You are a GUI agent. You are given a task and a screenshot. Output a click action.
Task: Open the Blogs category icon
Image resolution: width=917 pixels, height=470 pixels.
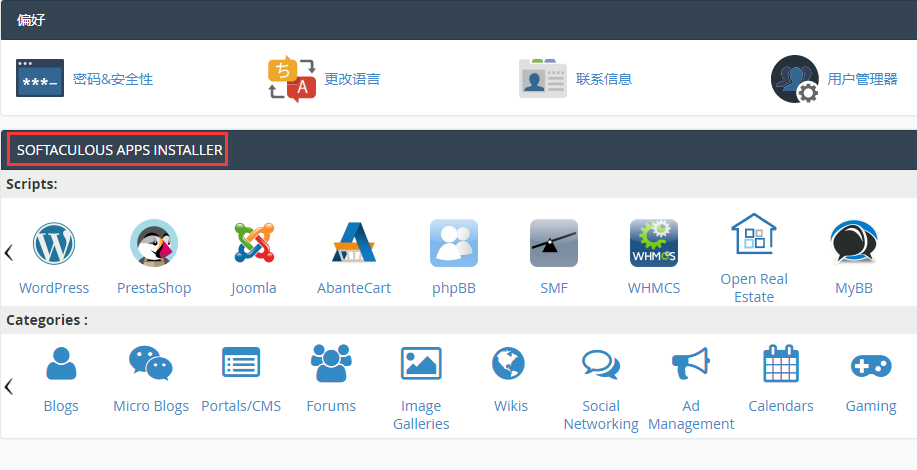[61, 363]
